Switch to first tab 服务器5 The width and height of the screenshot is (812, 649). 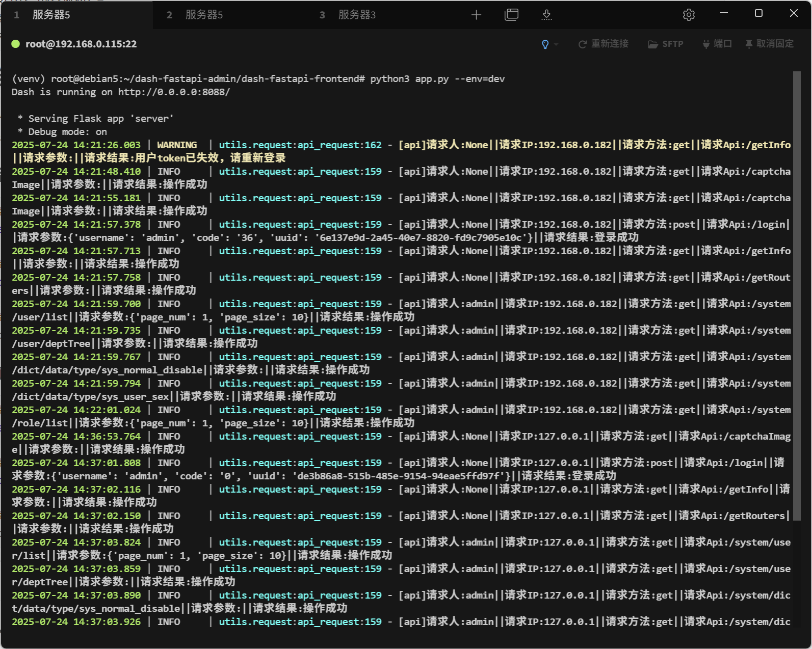tap(76, 15)
